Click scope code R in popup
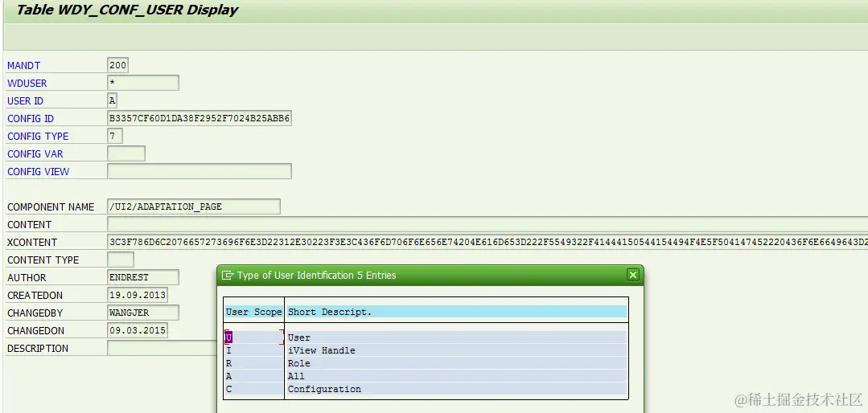Screen dimensions: 868x413 click(228, 363)
